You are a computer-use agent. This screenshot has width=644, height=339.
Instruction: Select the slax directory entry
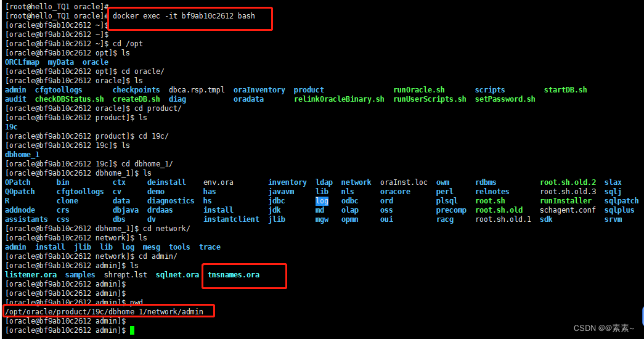613,182
